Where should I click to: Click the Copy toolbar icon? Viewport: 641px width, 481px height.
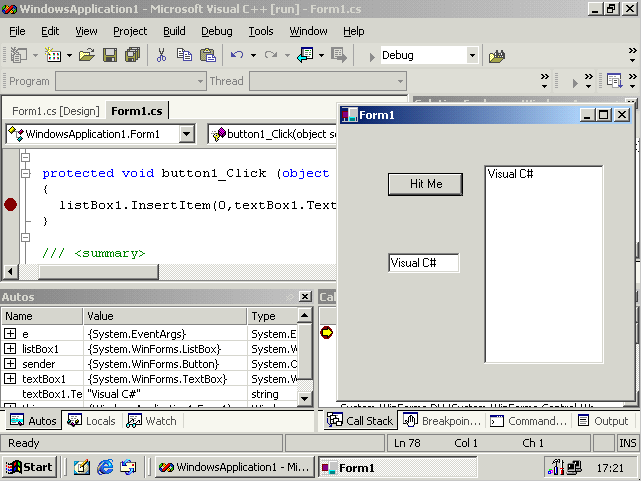coord(184,55)
